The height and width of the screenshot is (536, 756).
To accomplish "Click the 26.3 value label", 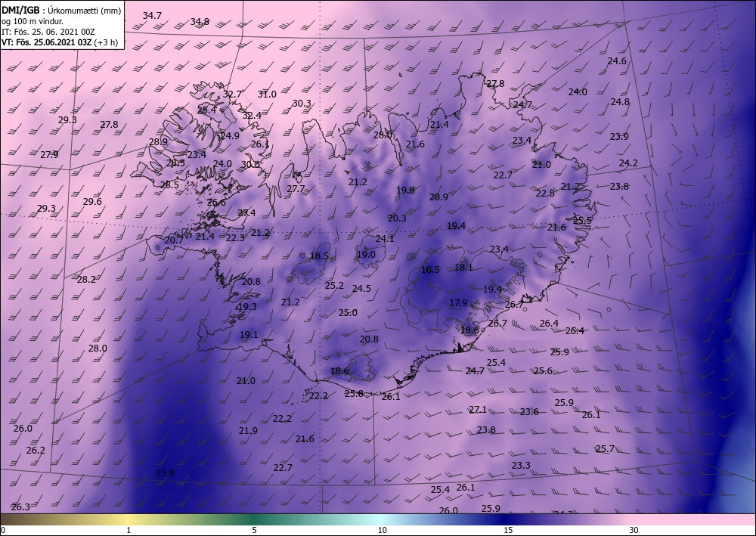I will click(20, 507).
